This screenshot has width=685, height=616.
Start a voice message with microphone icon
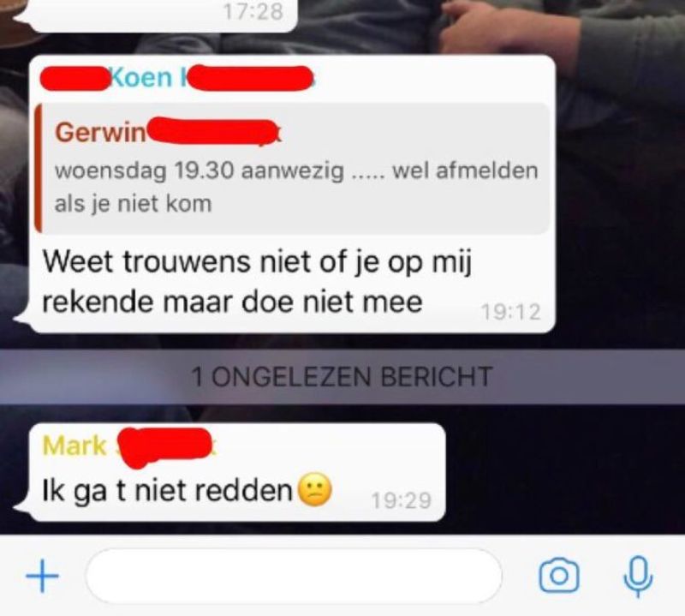pyautogui.click(x=638, y=576)
